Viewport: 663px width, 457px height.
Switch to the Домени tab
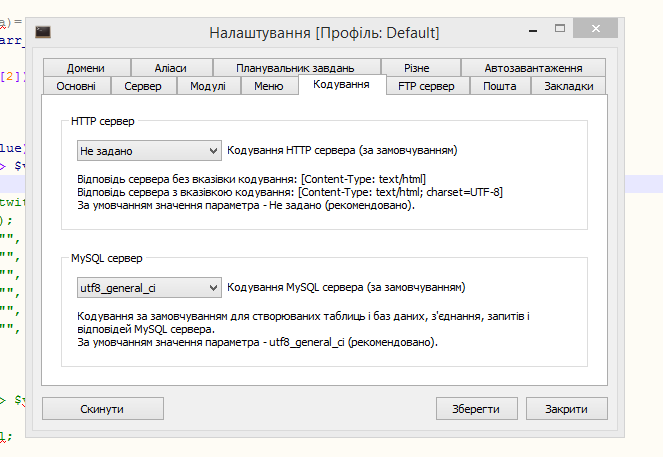coord(86,68)
